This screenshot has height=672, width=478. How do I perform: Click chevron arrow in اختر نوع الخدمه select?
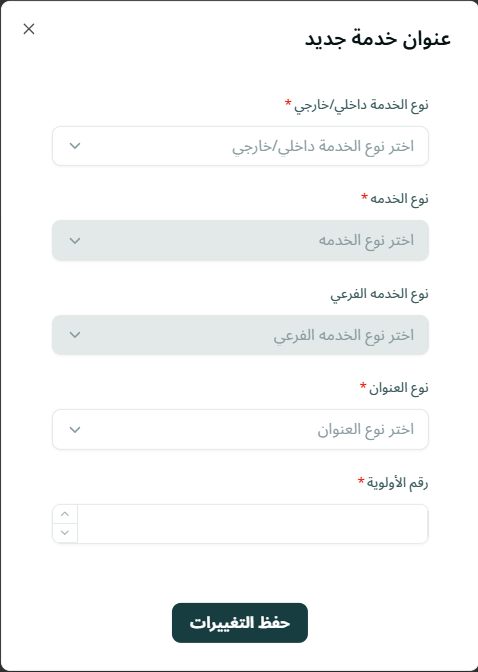(75, 241)
